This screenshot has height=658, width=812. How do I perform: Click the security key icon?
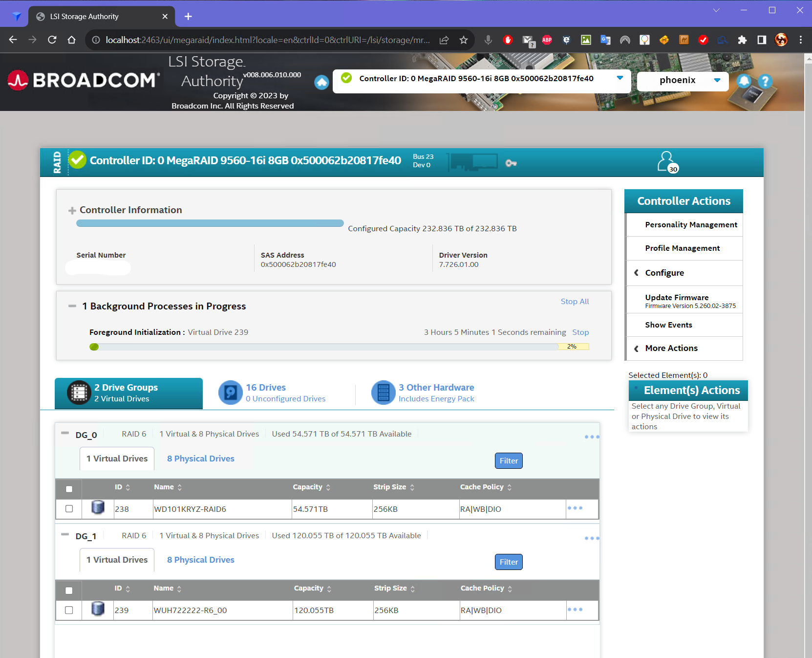(x=511, y=163)
